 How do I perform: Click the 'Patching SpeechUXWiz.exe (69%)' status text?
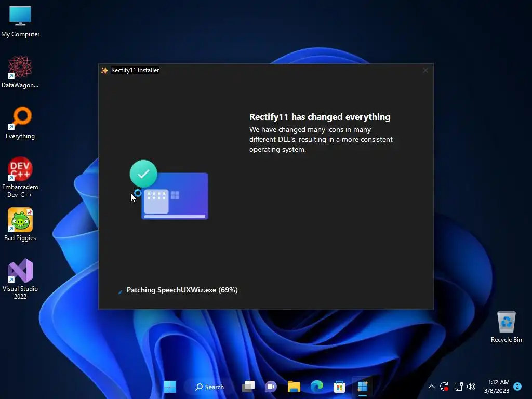pyautogui.click(x=182, y=290)
